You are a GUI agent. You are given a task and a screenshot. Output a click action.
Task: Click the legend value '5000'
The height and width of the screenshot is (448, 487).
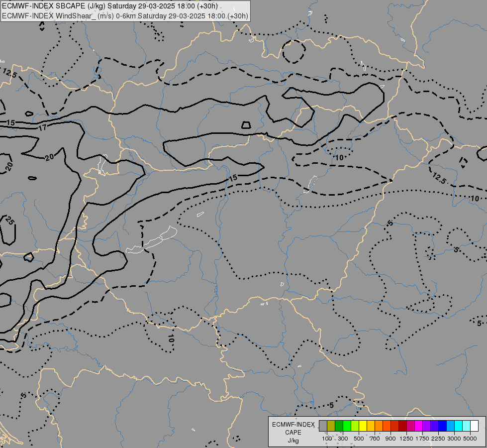(x=470, y=439)
